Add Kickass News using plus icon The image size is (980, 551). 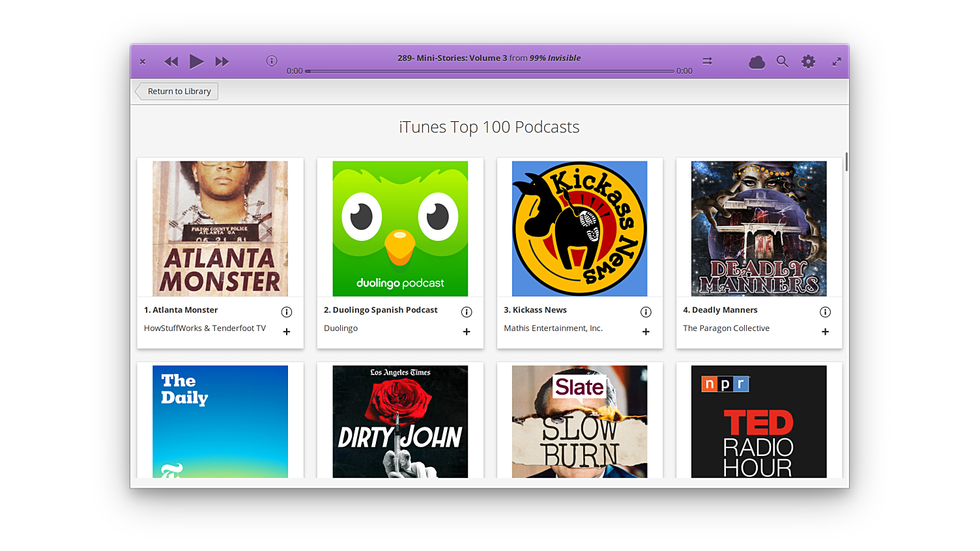click(x=646, y=332)
